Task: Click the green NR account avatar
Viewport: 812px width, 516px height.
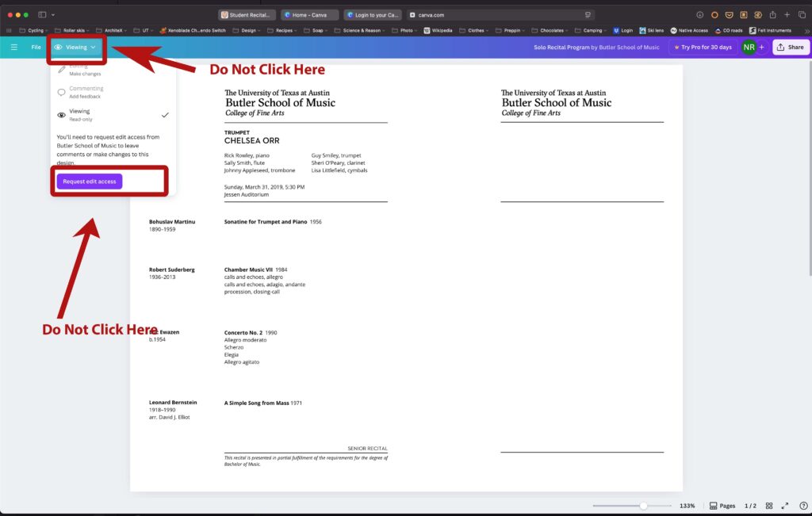Action: click(749, 47)
